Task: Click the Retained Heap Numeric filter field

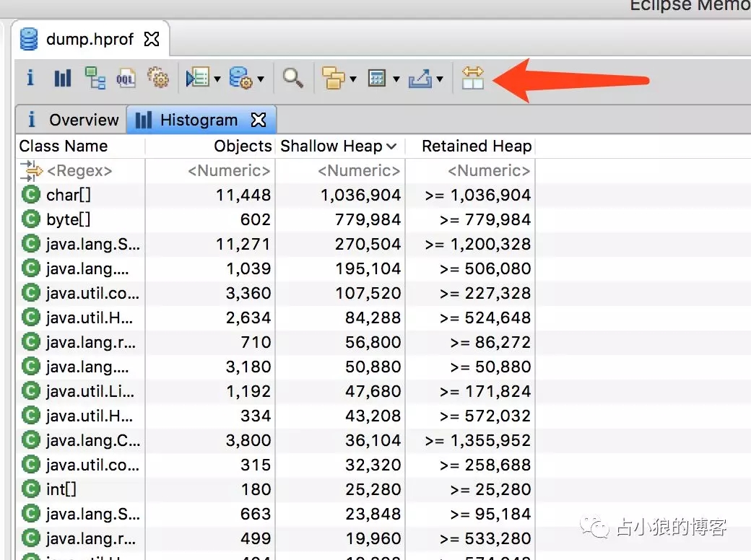Action: 470,170
